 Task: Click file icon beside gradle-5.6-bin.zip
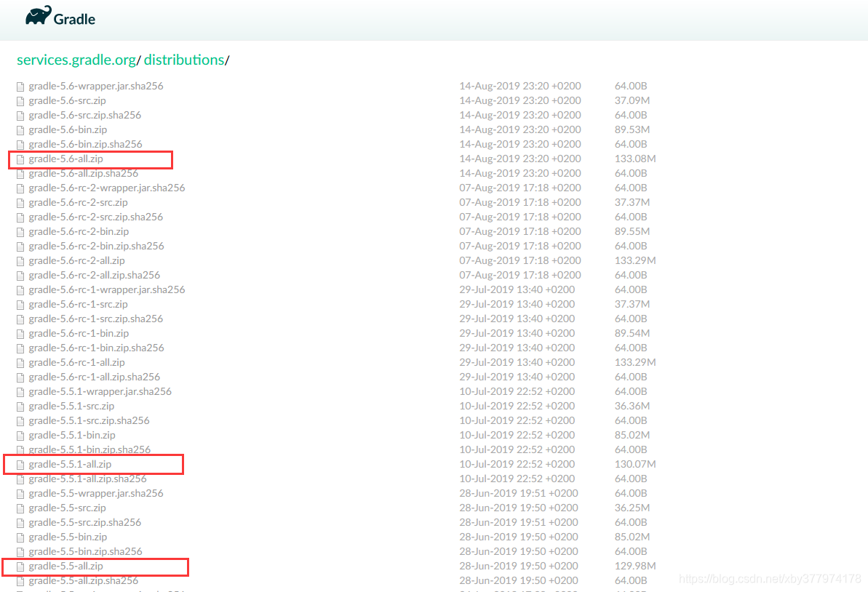20,130
